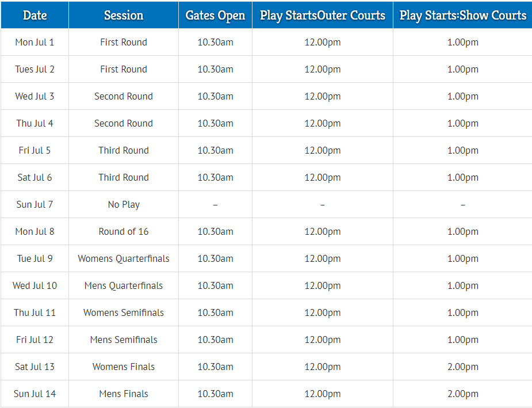Click the Play Starts Outer Courts header
This screenshot has width=532, height=408.
click(322, 15)
